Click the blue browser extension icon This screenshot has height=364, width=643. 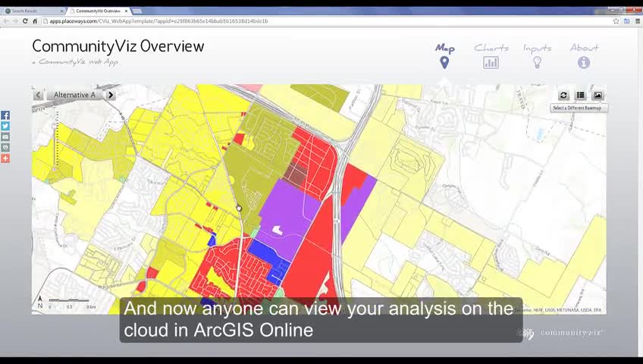(626, 21)
